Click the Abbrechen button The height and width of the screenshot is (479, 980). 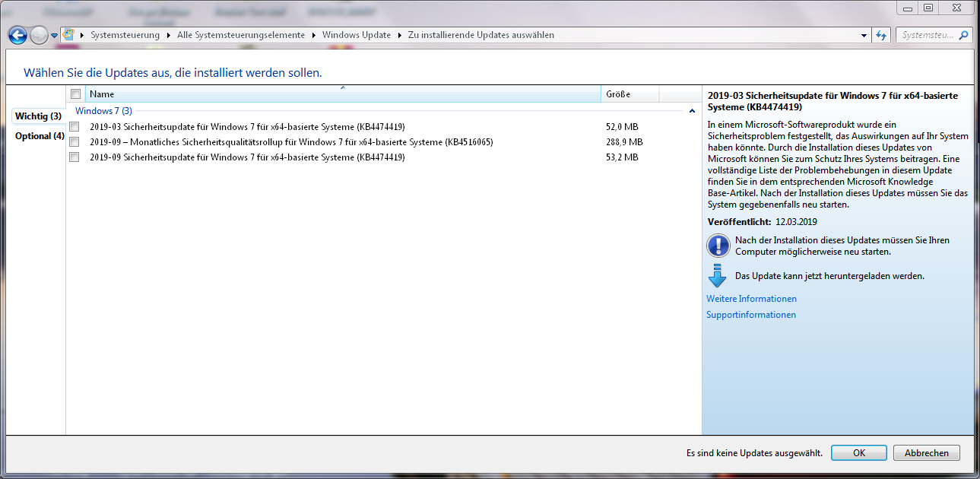pyautogui.click(x=927, y=452)
